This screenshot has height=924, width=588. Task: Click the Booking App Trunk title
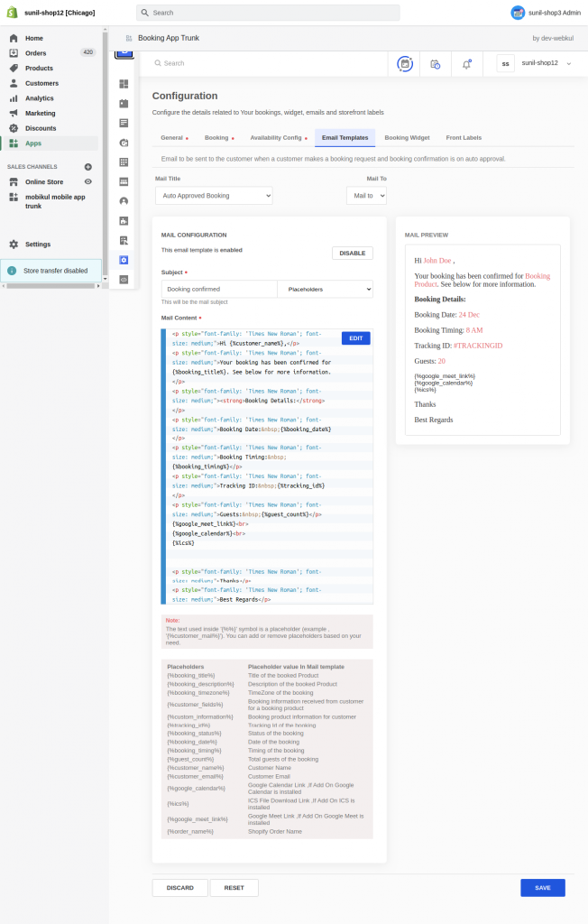pyautogui.click(x=169, y=38)
